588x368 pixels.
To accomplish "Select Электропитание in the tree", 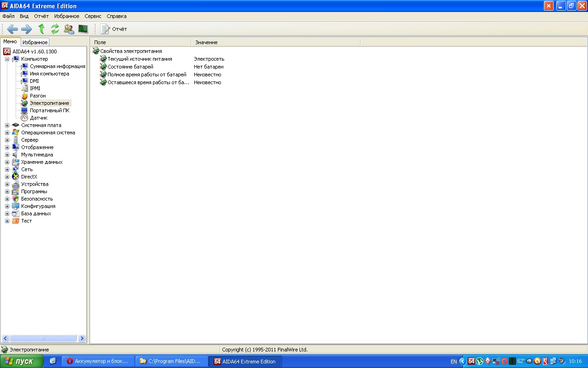I will pos(50,103).
